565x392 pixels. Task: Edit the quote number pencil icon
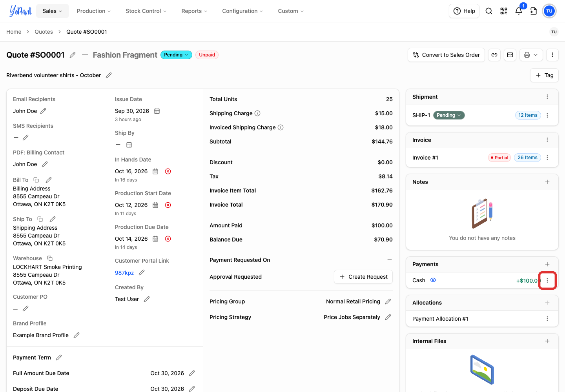[73, 55]
